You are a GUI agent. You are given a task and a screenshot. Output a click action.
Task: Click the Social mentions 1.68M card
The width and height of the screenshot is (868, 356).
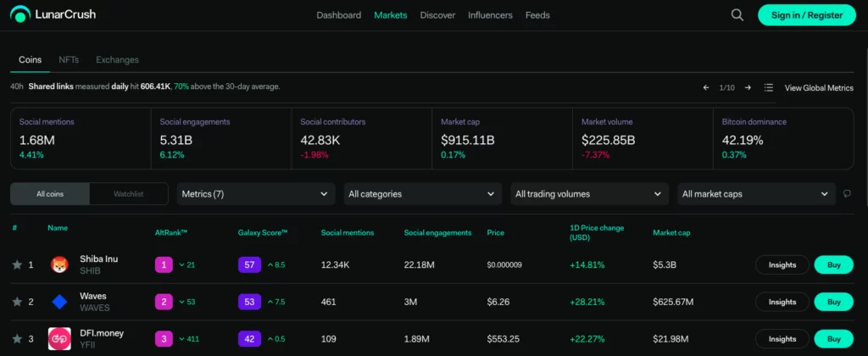pyautogui.click(x=81, y=138)
